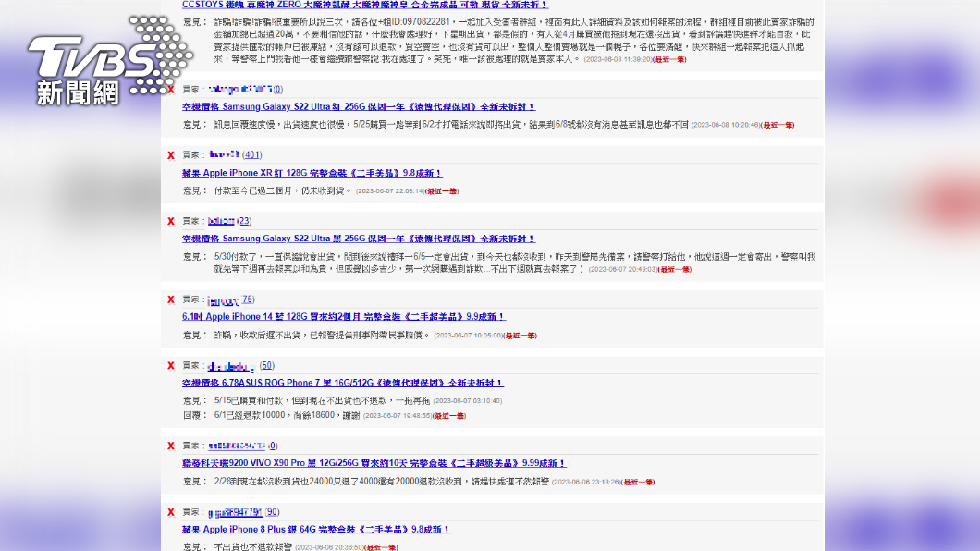Open the buyer rating count (75)
980x551 pixels.
[x=248, y=300]
